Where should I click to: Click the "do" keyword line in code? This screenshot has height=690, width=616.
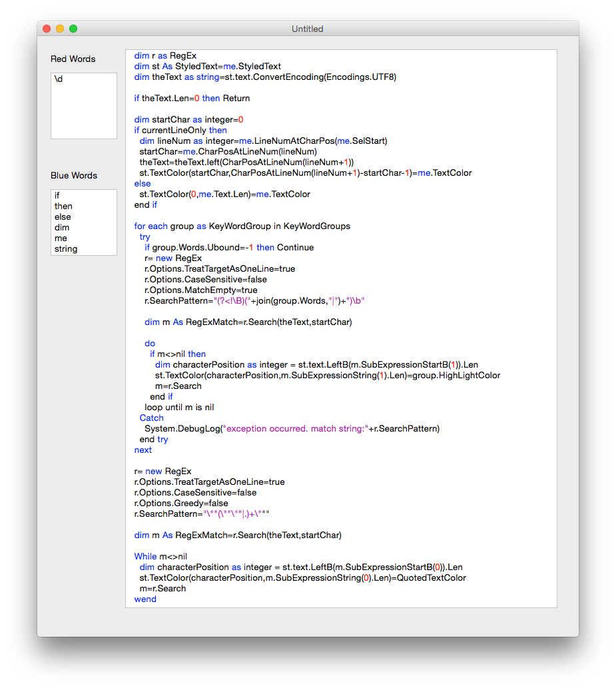(150, 343)
